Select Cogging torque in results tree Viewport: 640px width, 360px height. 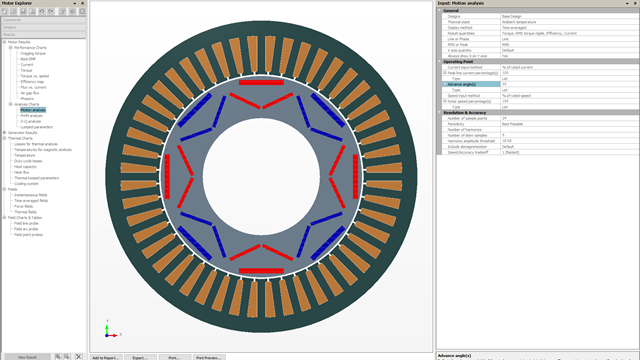coord(33,53)
